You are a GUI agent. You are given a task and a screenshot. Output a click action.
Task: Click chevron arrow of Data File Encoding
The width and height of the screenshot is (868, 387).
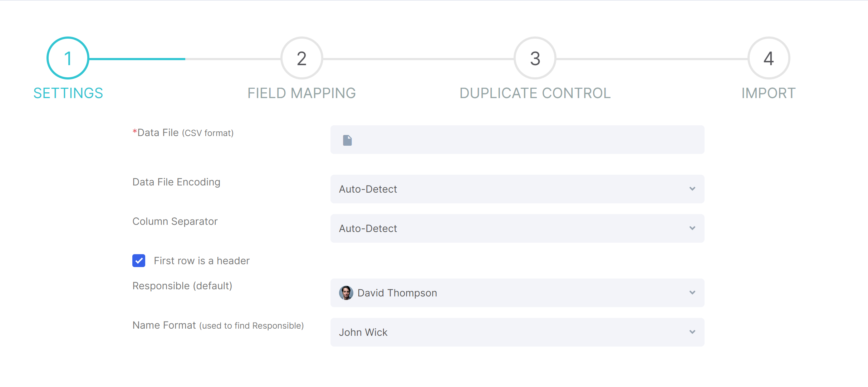pos(692,189)
